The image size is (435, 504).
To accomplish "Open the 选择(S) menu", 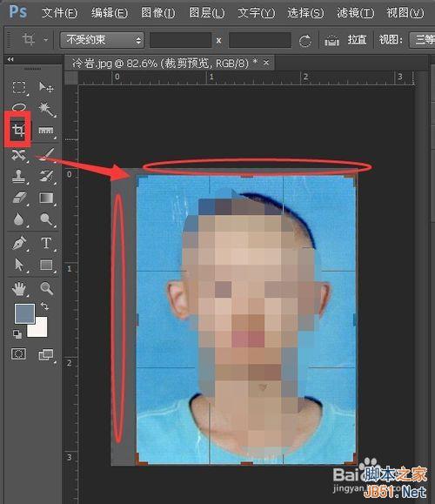I will click(305, 13).
